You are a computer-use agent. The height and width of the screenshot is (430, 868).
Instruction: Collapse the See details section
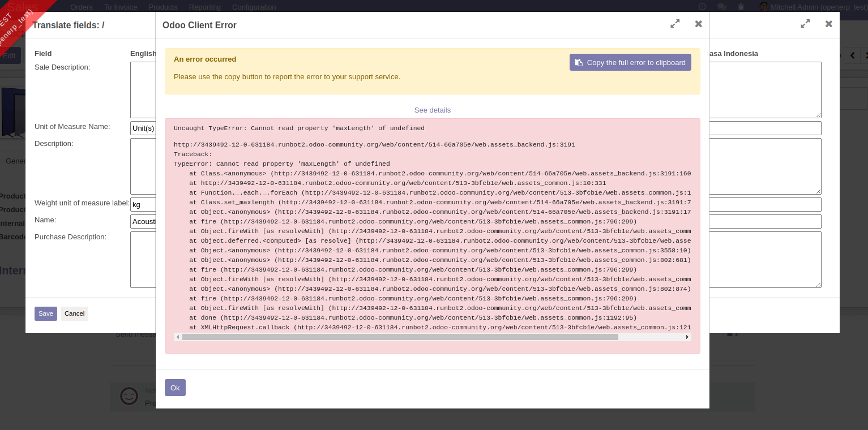(x=432, y=110)
